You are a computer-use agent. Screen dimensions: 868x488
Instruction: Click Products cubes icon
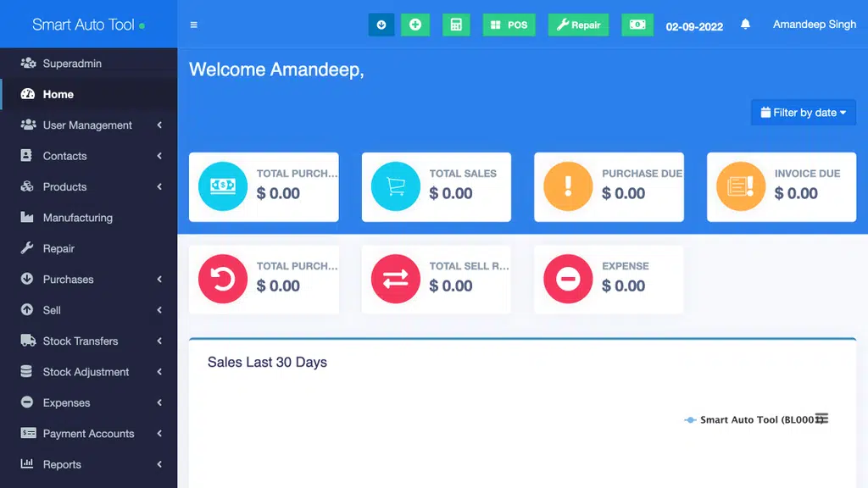pyautogui.click(x=26, y=186)
